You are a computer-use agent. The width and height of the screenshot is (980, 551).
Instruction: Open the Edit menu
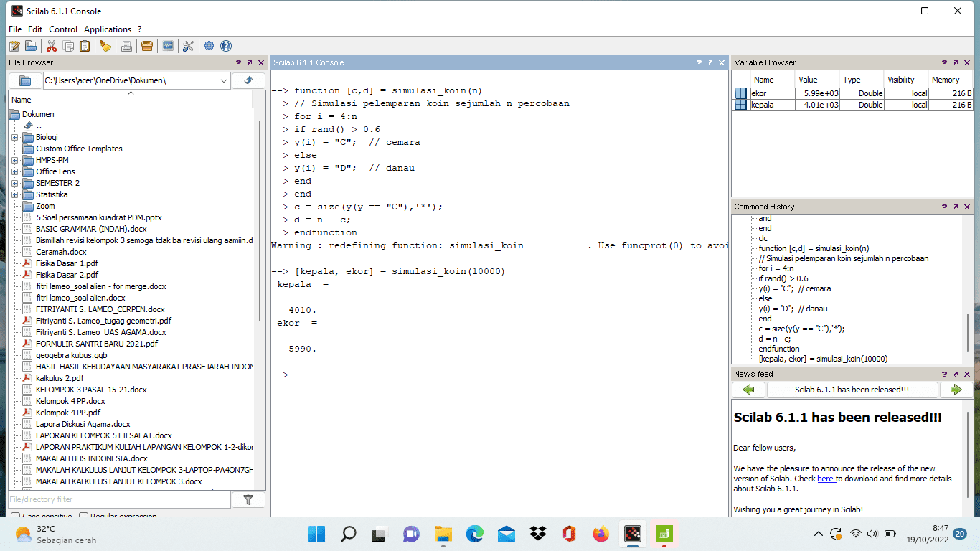[x=35, y=29]
